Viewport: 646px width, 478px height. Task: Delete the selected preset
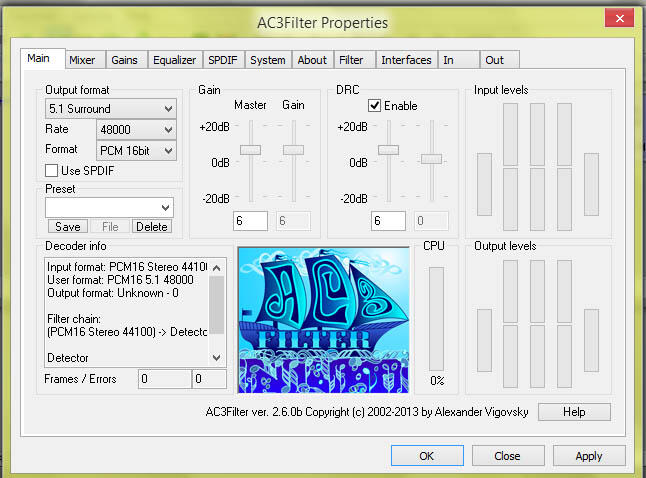coord(152,227)
